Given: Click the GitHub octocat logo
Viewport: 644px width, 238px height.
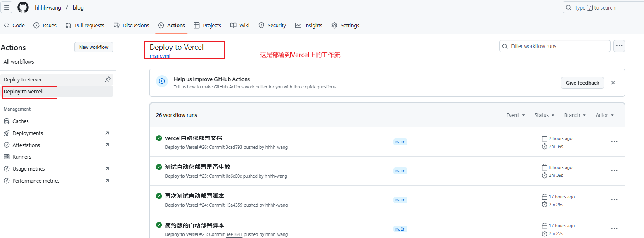Looking at the screenshot, I should click(23, 7).
